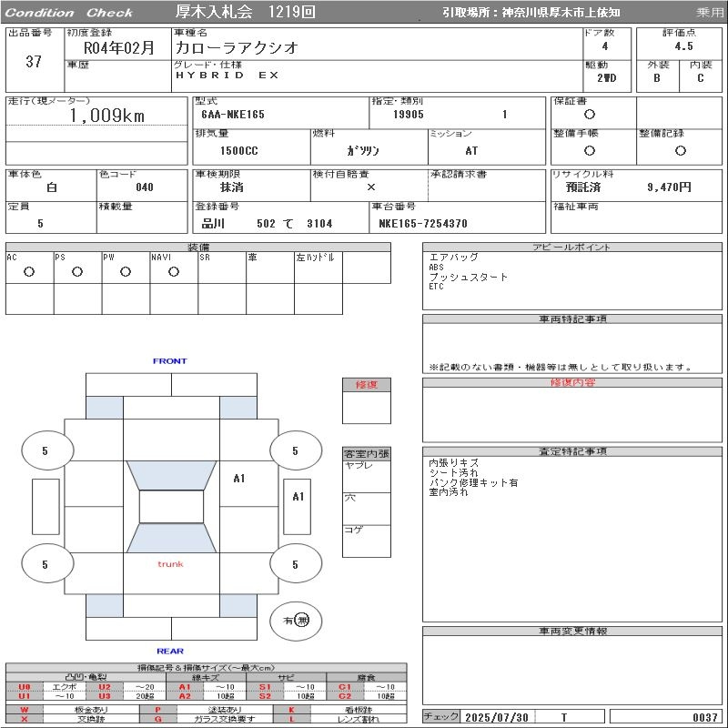The image size is (728, 728).
Task: Click the circle under 整備手帳
Action: pyautogui.click(x=590, y=150)
